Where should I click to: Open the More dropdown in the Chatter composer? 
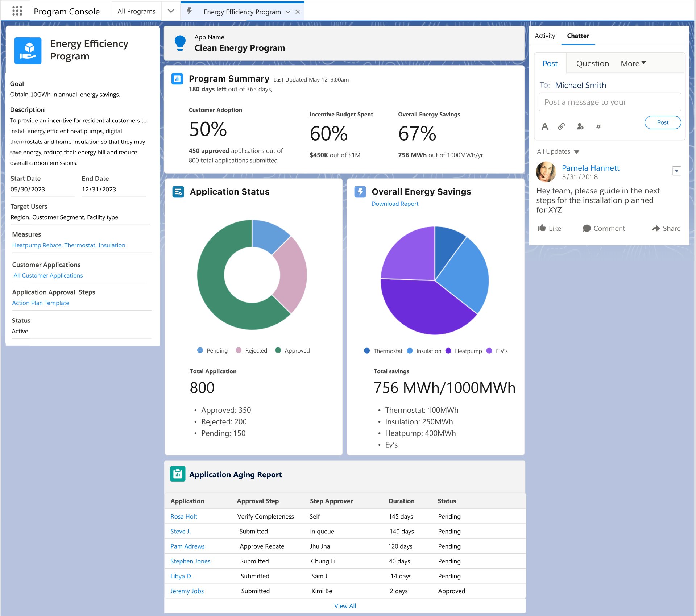pos(633,63)
